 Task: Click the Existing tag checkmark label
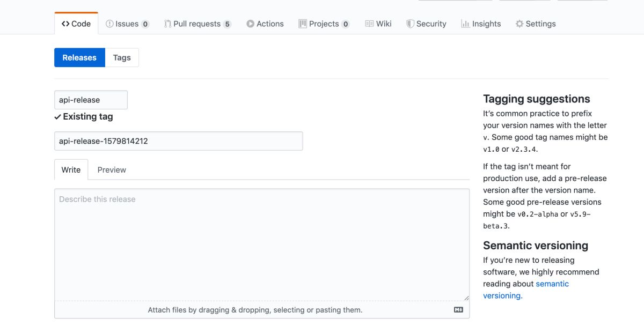coord(84,116)
